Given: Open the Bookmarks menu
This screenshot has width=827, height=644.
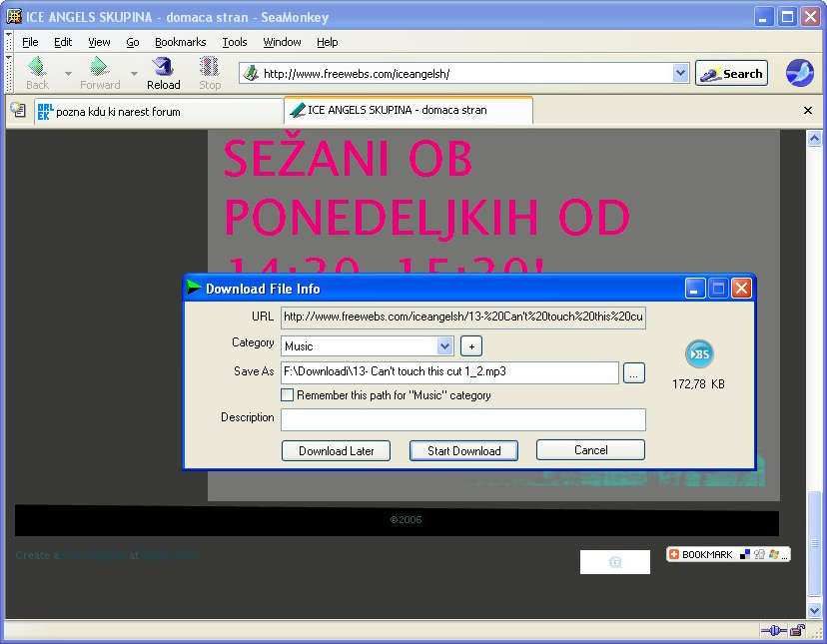Looking at the screenshot, I should pos(181,42).
